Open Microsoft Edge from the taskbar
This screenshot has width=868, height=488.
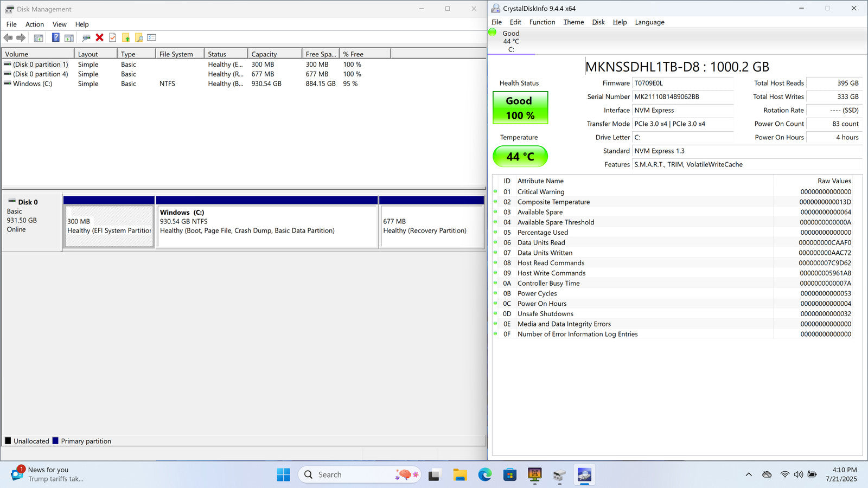tap(484, 475)
